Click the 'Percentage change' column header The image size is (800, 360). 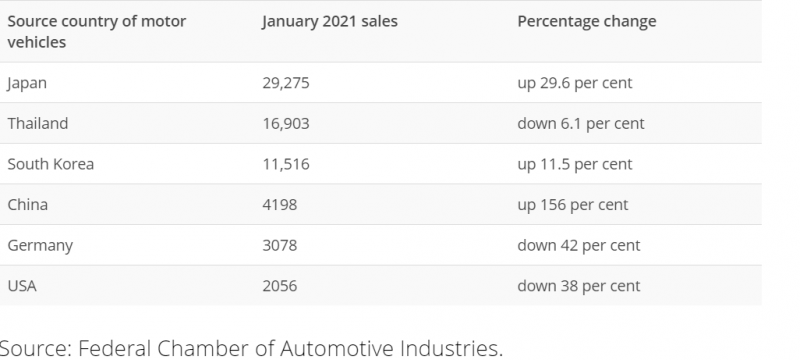(x=587, y=21)
